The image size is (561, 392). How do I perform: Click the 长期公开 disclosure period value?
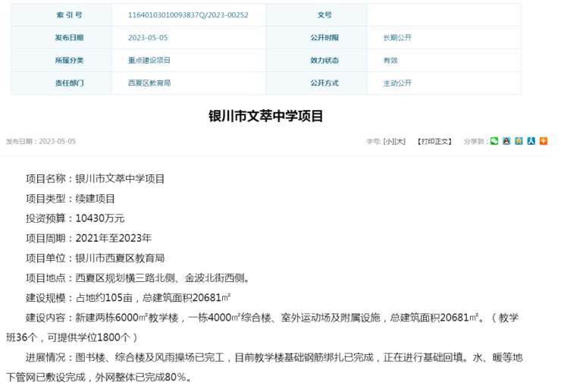point(398,38)
